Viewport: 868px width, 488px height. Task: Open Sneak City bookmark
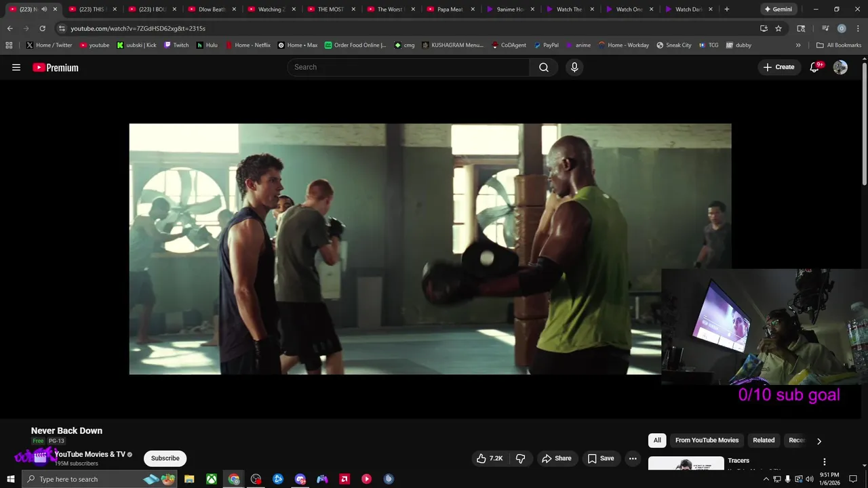tap(674, 45)
